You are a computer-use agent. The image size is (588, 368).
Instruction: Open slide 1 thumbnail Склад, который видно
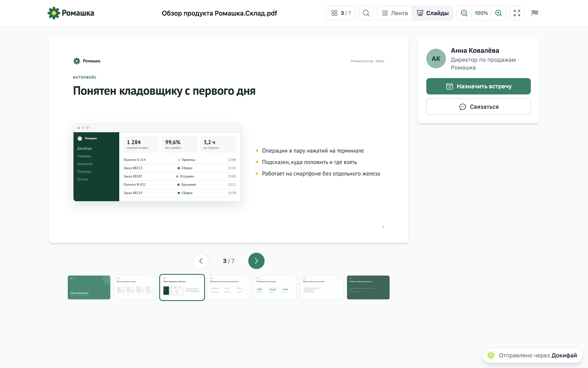pos(89,287)
